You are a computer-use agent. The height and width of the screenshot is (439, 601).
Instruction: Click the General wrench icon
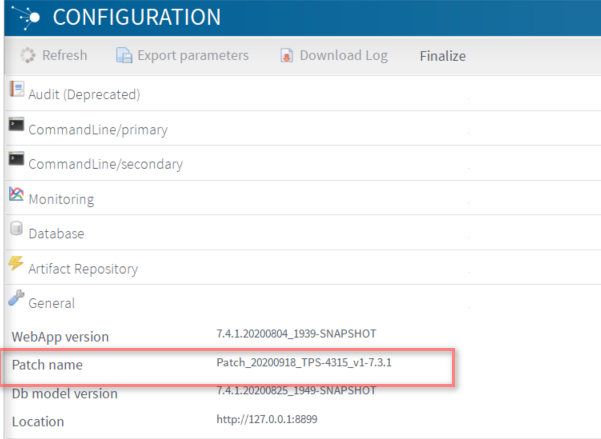(16, 298)
